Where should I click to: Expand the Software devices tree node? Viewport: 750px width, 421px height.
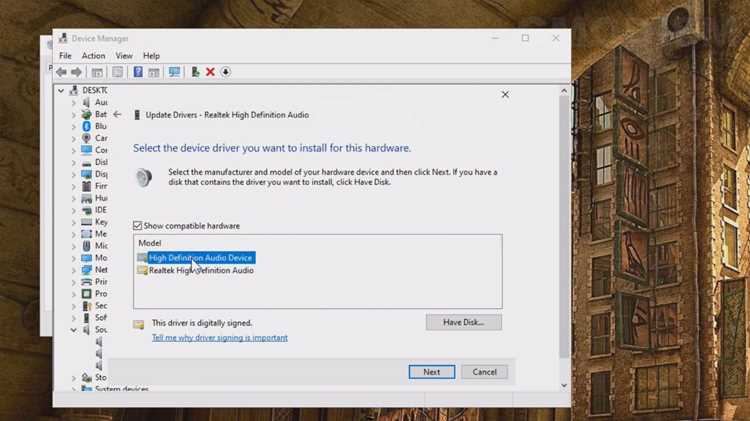click(x=74, y=318)
